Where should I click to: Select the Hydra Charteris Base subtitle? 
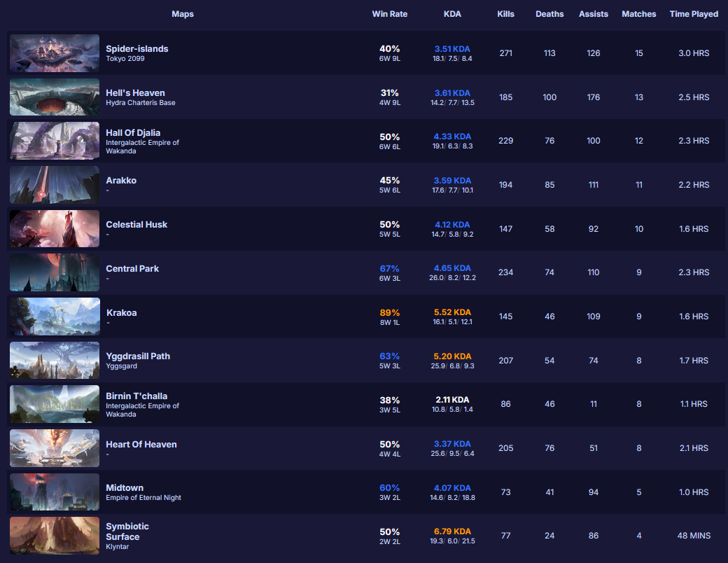pyautogui.click(x=141, y=103)
